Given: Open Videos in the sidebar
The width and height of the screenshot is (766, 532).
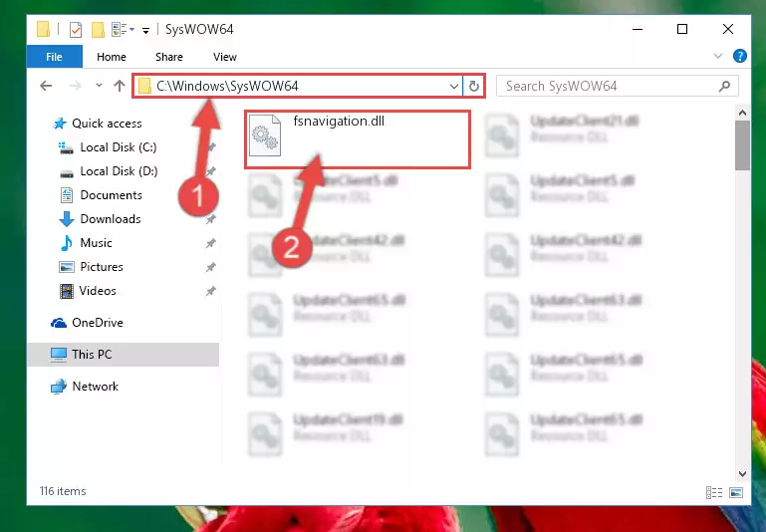Looking at the screenshot, I should (x=98, y=291).
